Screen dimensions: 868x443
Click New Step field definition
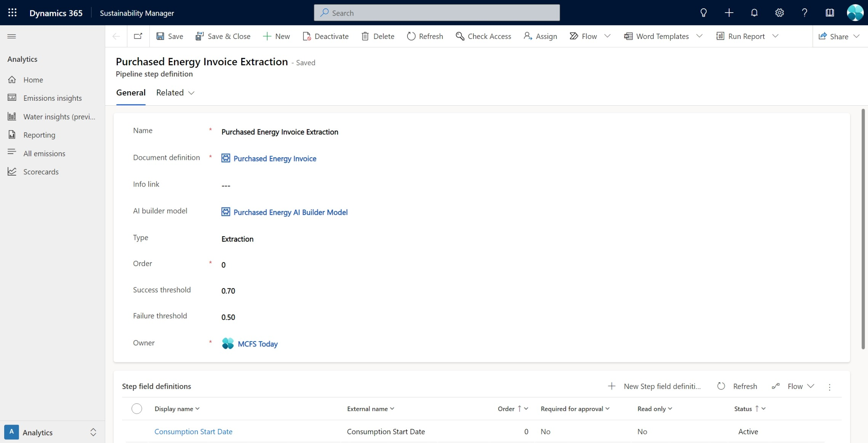654,386
